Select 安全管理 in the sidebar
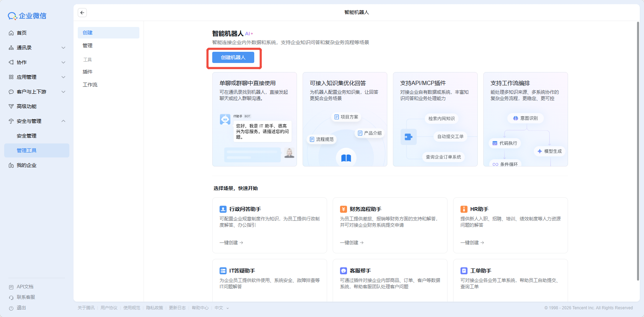This screenshot has height=317, width=644. click(x=27, y=136)
